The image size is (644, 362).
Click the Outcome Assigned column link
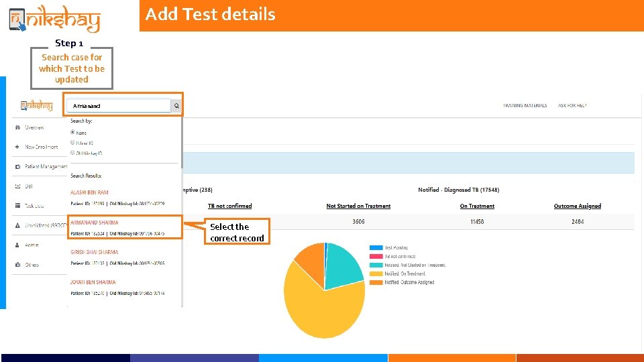point(577,206)
